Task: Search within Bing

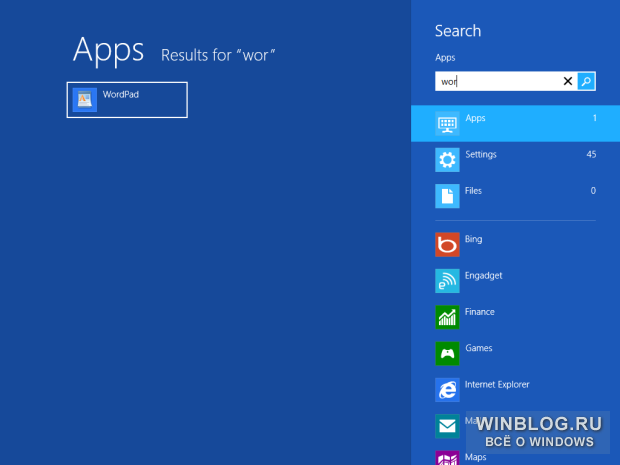Action: click(473, 239)
